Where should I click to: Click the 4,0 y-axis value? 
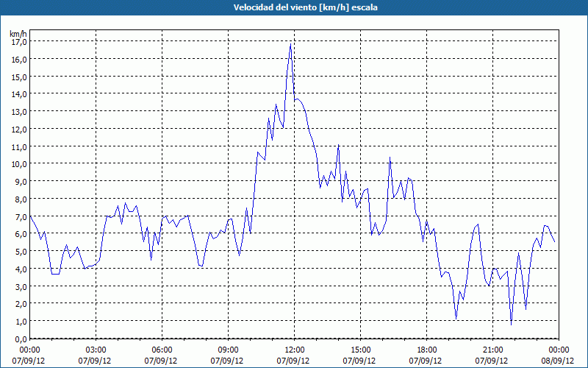click(21, 269)
